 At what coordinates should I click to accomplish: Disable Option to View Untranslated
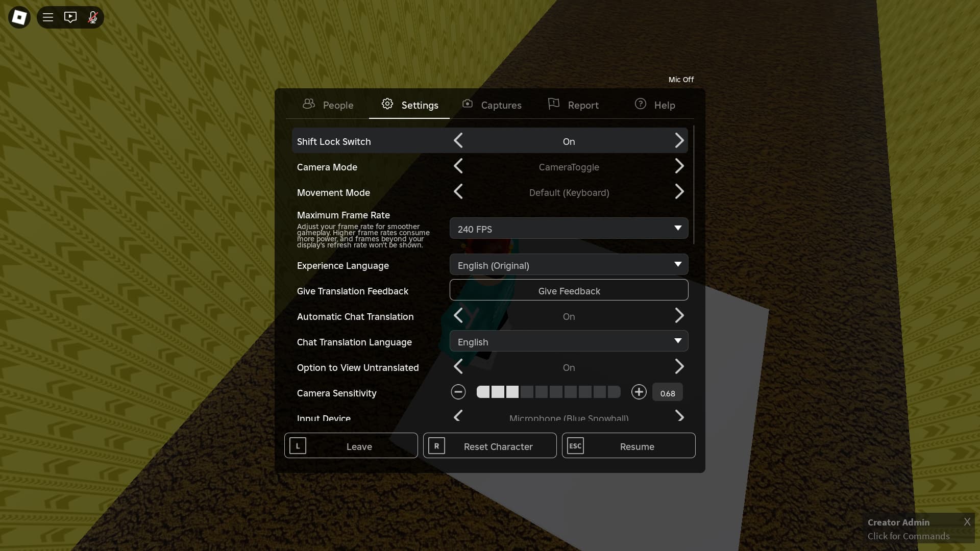[458, 367]
